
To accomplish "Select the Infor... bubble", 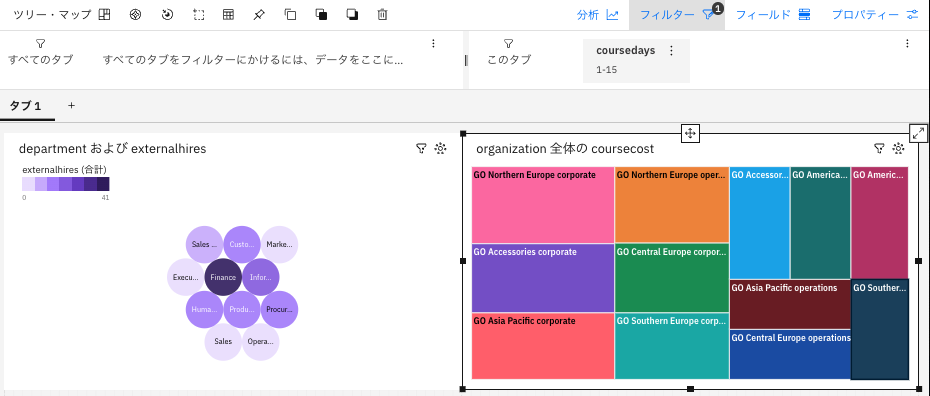I will pos(260,277).
